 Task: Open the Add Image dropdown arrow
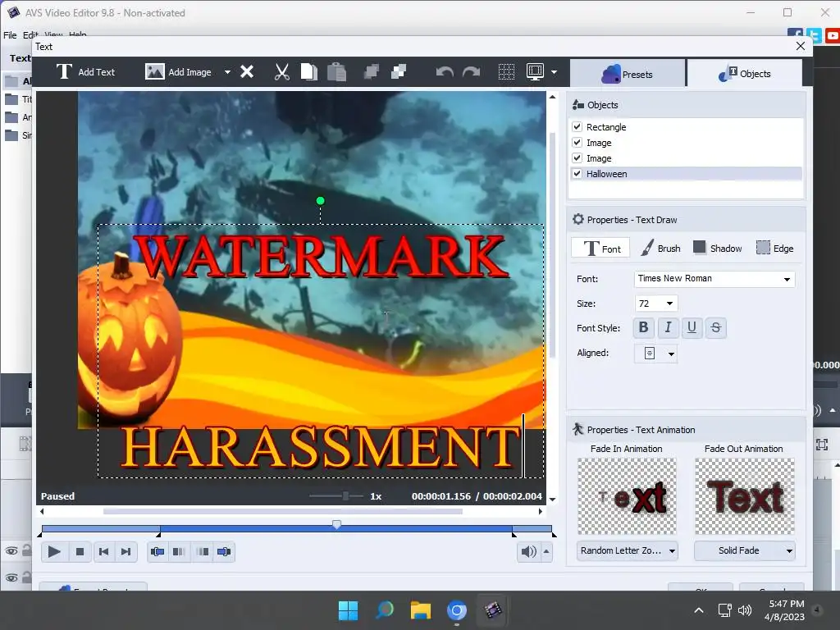click(x=227, y=72)
